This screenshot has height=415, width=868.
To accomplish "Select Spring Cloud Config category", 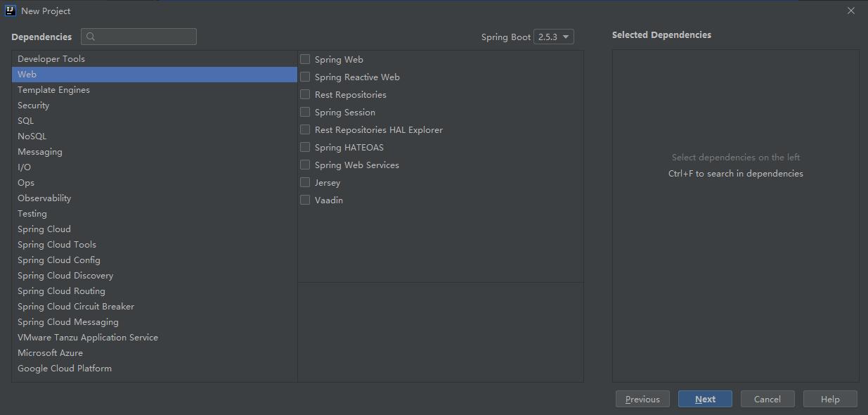I will click(x=155, y=260).
